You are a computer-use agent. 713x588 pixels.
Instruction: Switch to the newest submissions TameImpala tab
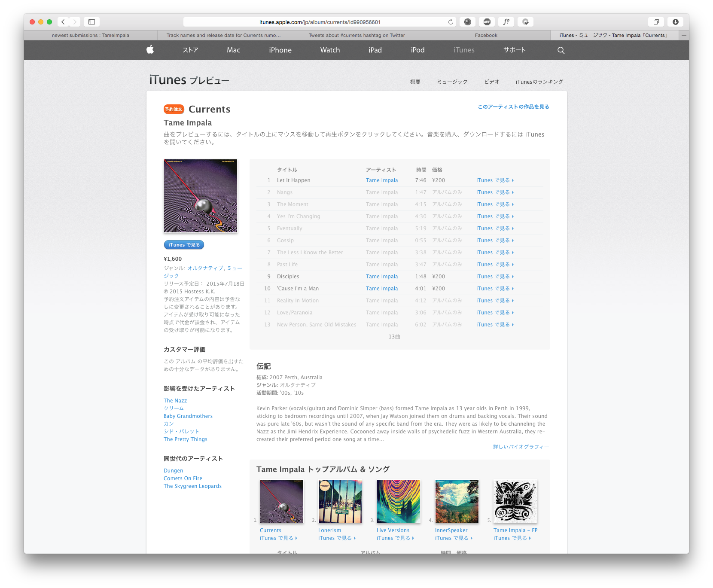point(90,35)
